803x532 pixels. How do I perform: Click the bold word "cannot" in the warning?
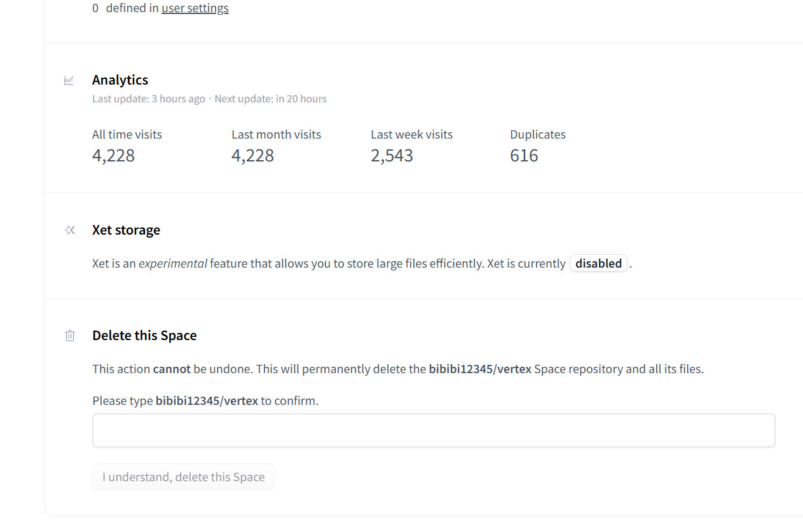pyautogui.click(x=172, y=369)
